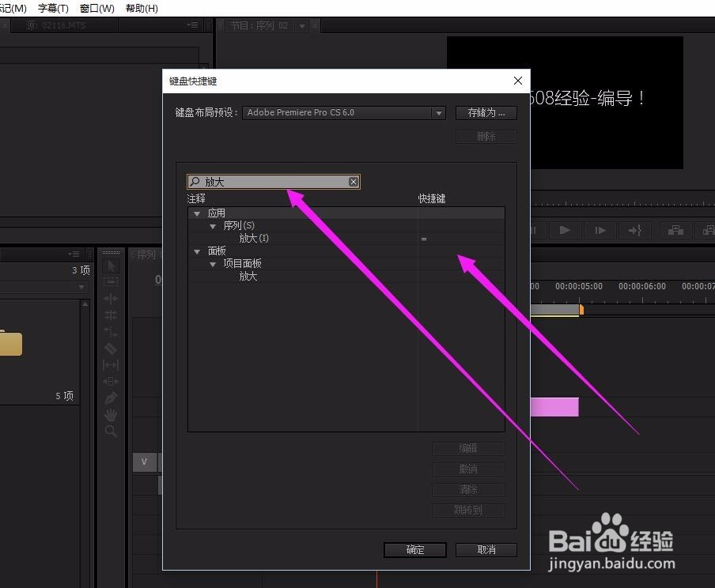Open the 节目: 序列 02 tab dropdown arrow
This screenshot has width=715, height=588.
point(302,26)
